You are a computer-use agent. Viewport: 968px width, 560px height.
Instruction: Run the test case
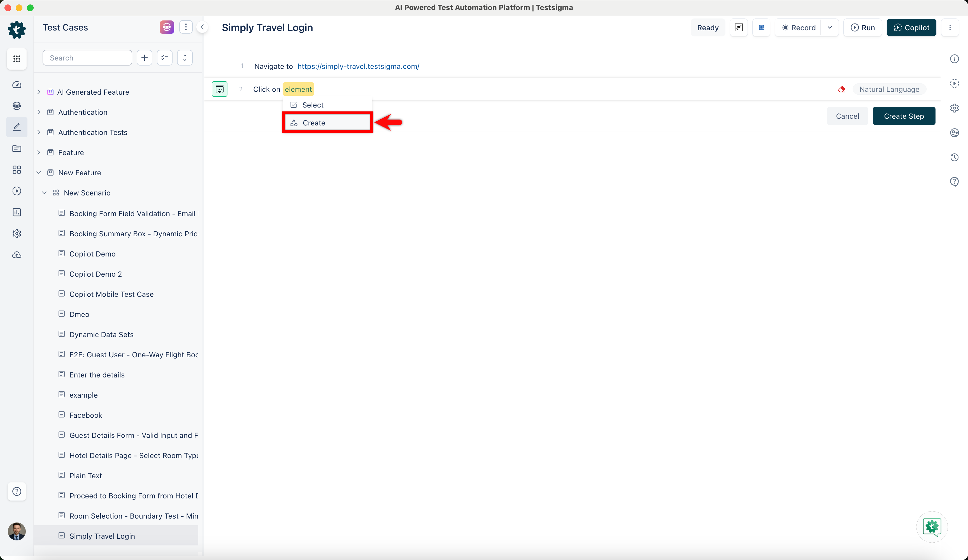[x=863, y=27]
